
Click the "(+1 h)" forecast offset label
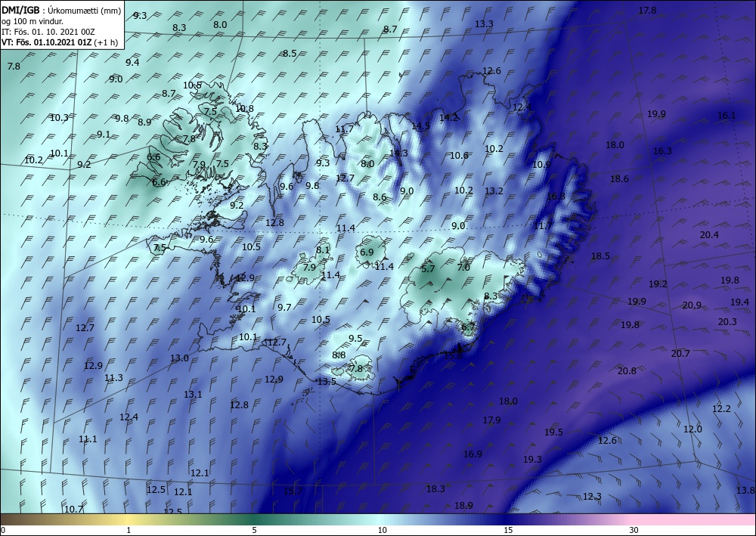pos(105,42)
